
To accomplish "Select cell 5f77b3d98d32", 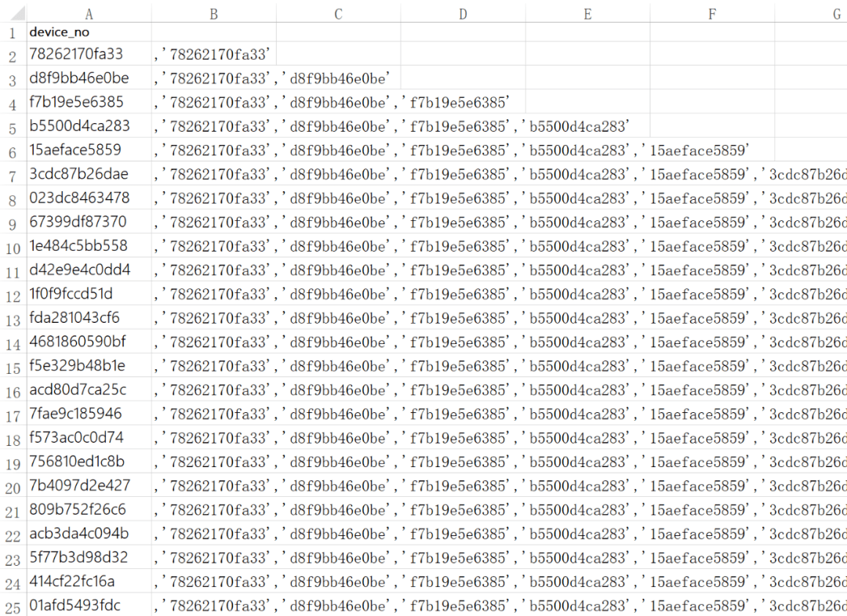I will coord(89,556).
